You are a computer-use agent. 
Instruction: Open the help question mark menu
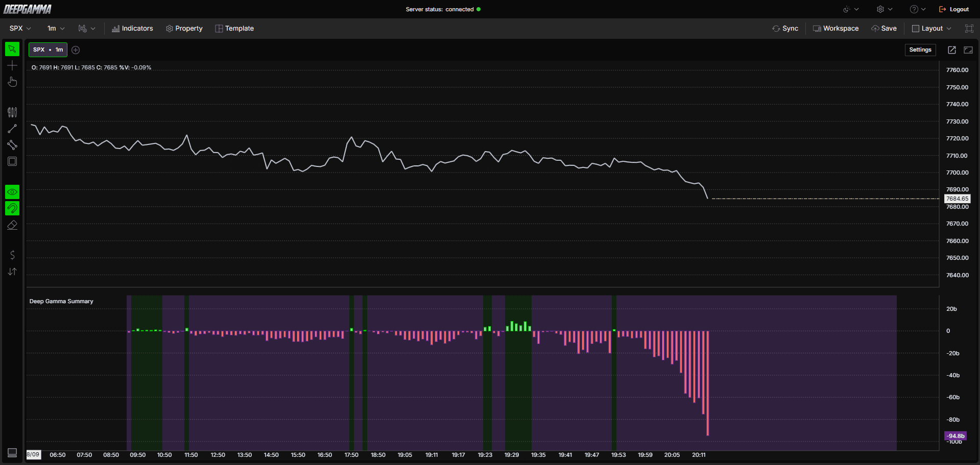[x=918, y=9]
